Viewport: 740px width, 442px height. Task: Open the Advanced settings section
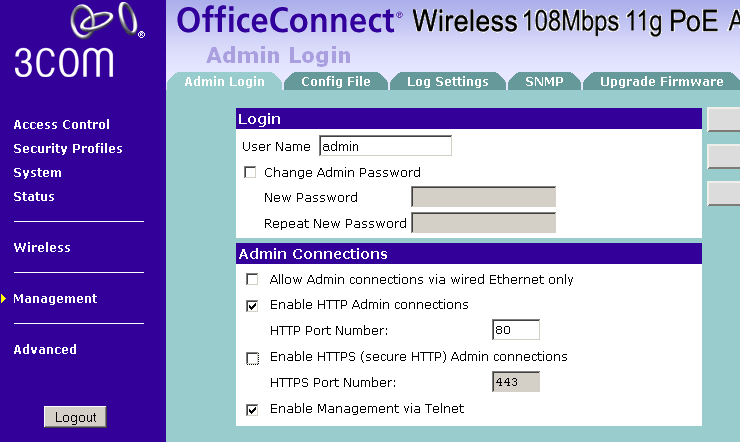45,350
